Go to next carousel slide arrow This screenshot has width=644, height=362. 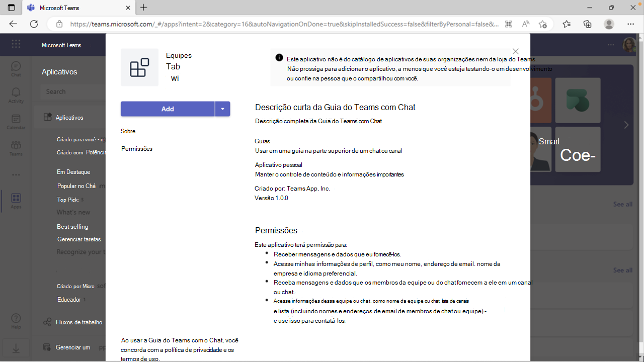(x=626, y=125)
